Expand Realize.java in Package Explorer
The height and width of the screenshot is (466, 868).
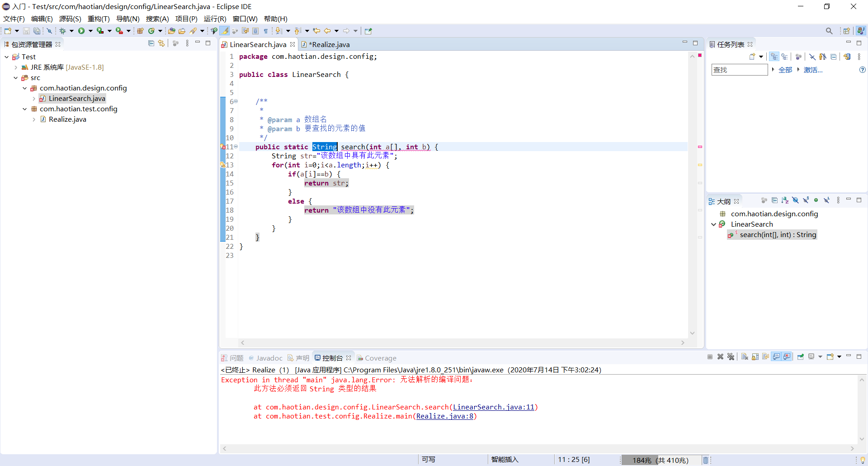pyautogui.click(x=34, y=119)
